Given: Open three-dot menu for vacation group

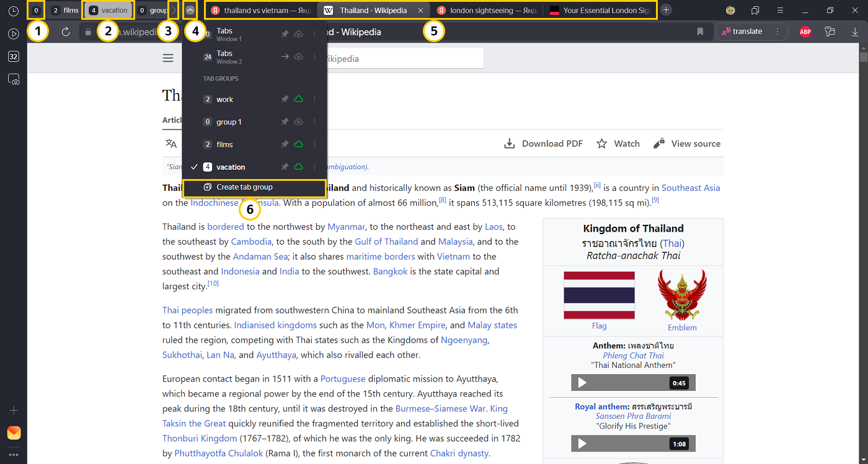Looking at the screenshot, I should (314, 167).
